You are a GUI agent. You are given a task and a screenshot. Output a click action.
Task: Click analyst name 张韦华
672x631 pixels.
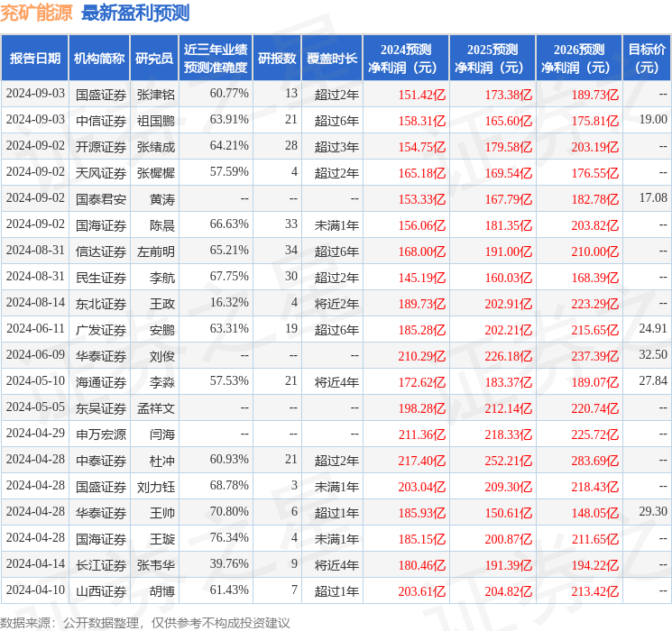(x=156, y=565)
